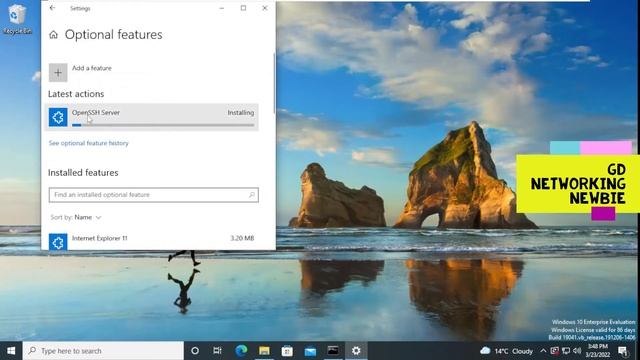640x360 pixels.
Task: Select the Internet Explorer 11 feature icon
Action: 58,242
